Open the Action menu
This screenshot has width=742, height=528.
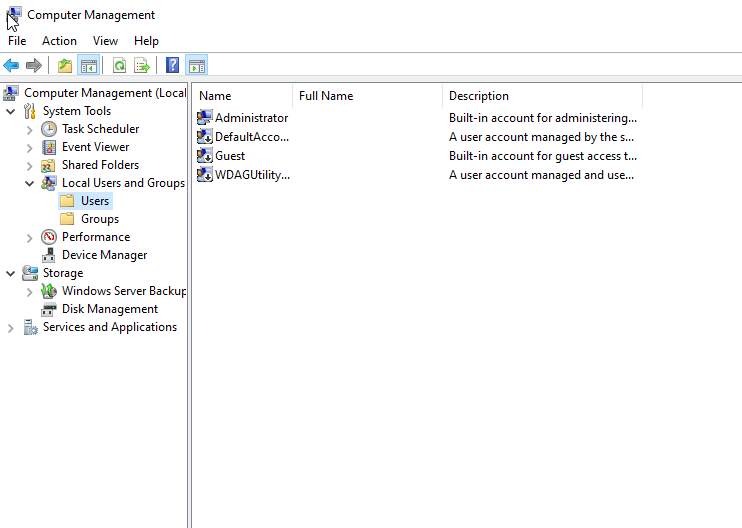[x=59, y=41]
